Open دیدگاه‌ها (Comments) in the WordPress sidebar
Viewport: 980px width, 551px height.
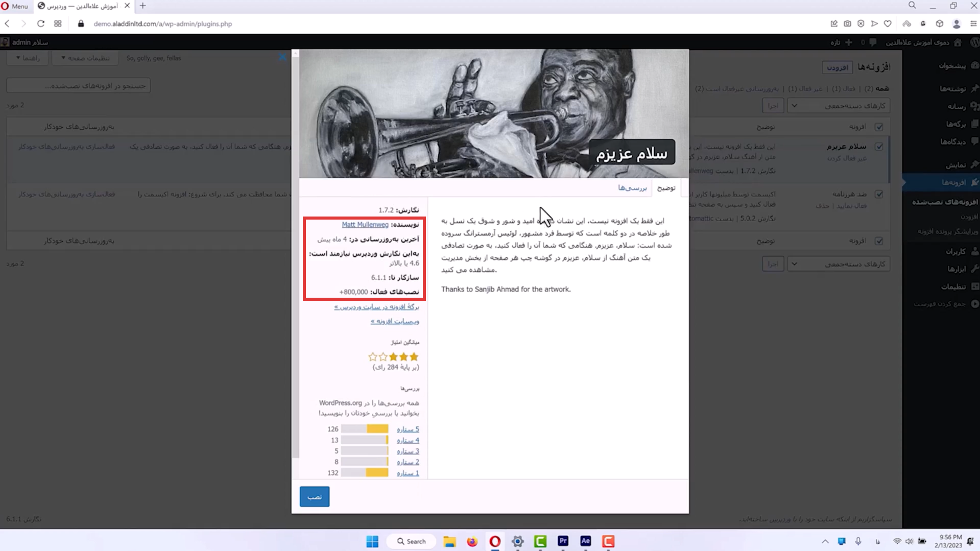(953, 142)
